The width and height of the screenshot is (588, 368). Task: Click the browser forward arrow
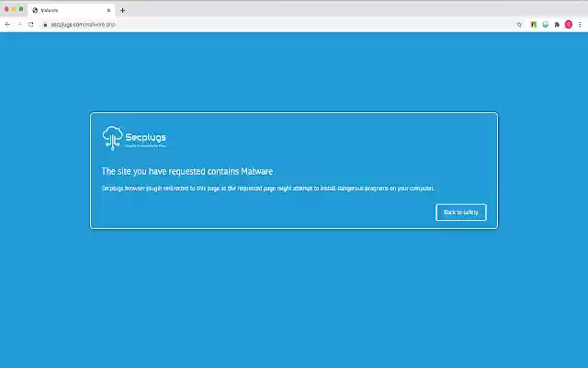click(x=19, y=25)
